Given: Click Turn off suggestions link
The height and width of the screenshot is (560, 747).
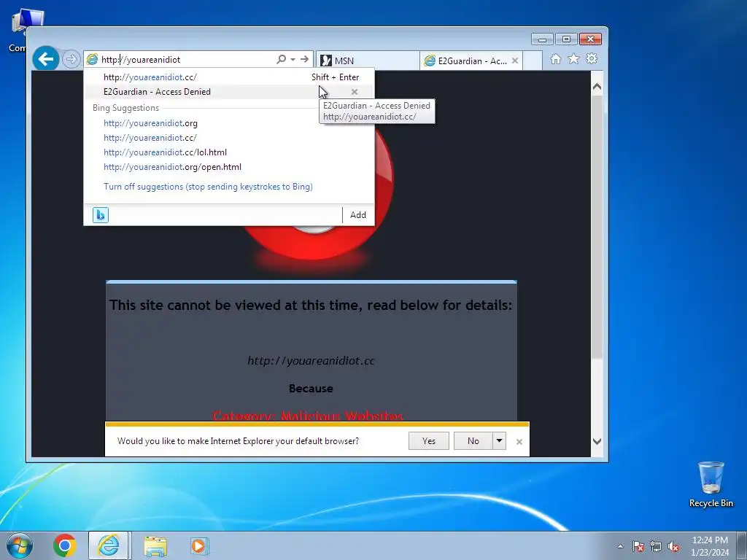Looking at the screenshot, I should pyautogui.click(x=208, y=187).
